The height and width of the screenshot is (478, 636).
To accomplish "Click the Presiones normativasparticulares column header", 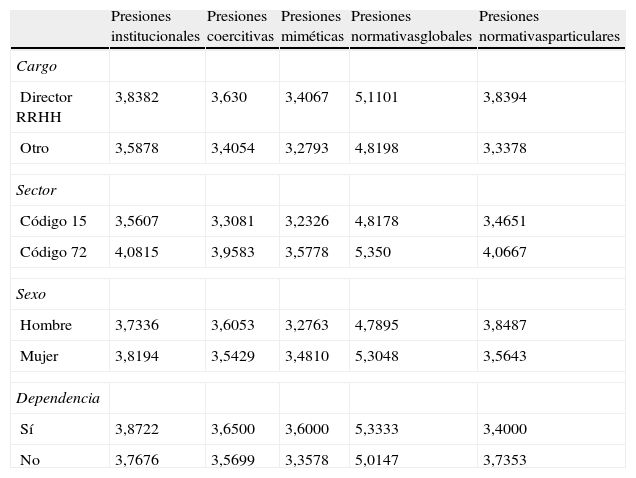I will pyautogui.click(x=549, y=26).
